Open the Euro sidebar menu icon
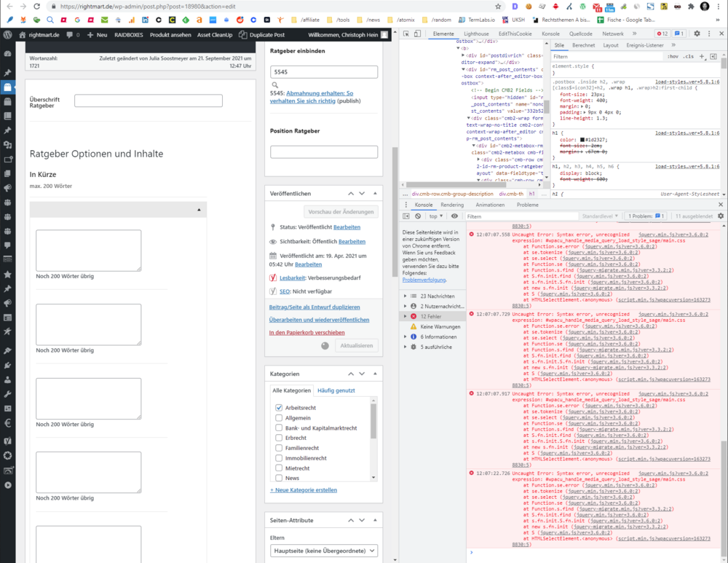 click(x=7, y=423)
